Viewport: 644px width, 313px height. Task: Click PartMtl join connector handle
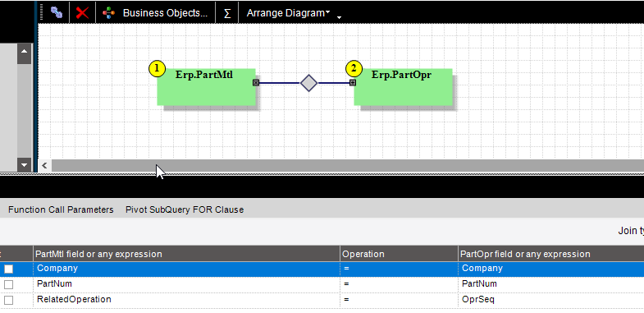(x=256, y=83)
